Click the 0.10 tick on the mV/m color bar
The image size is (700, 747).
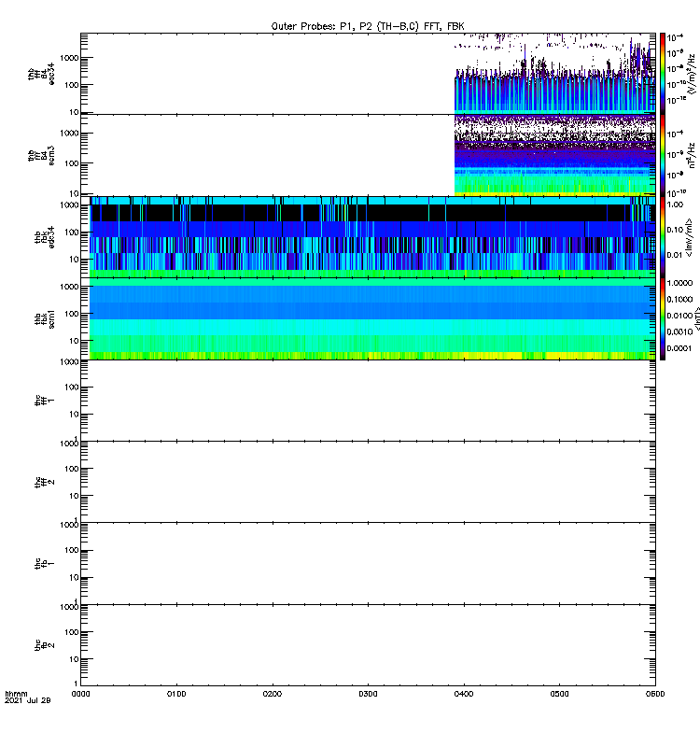point(675,230)
